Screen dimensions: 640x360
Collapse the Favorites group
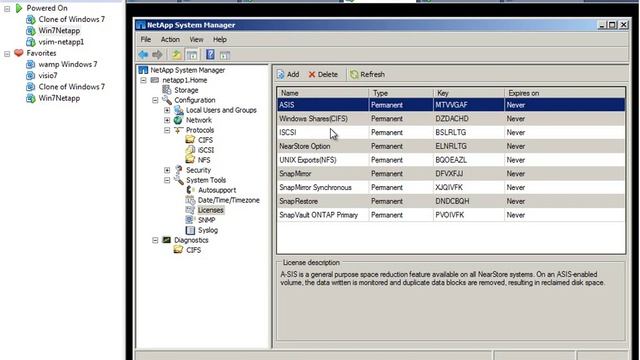(x=7, y=53)
